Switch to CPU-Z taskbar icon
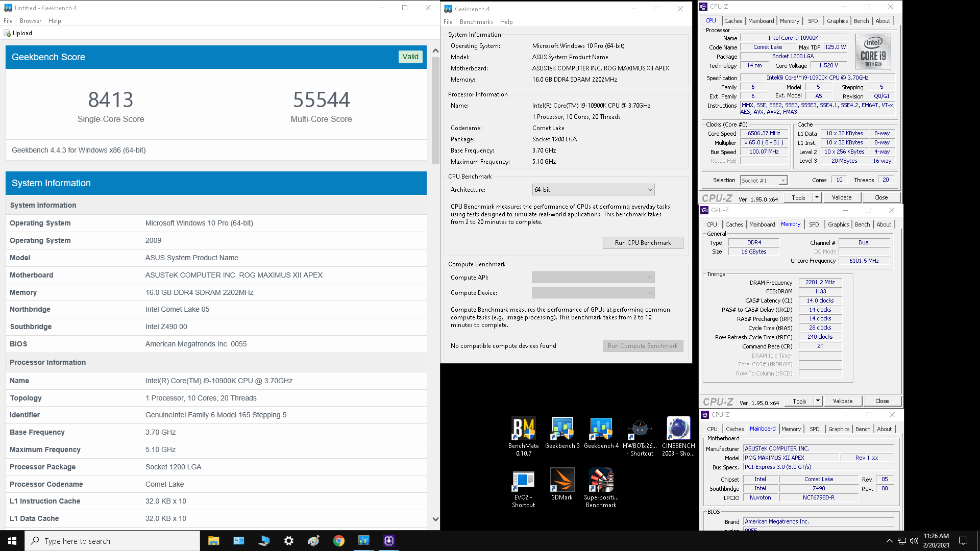Screen dimensions: 980x551 click(389, 541)
